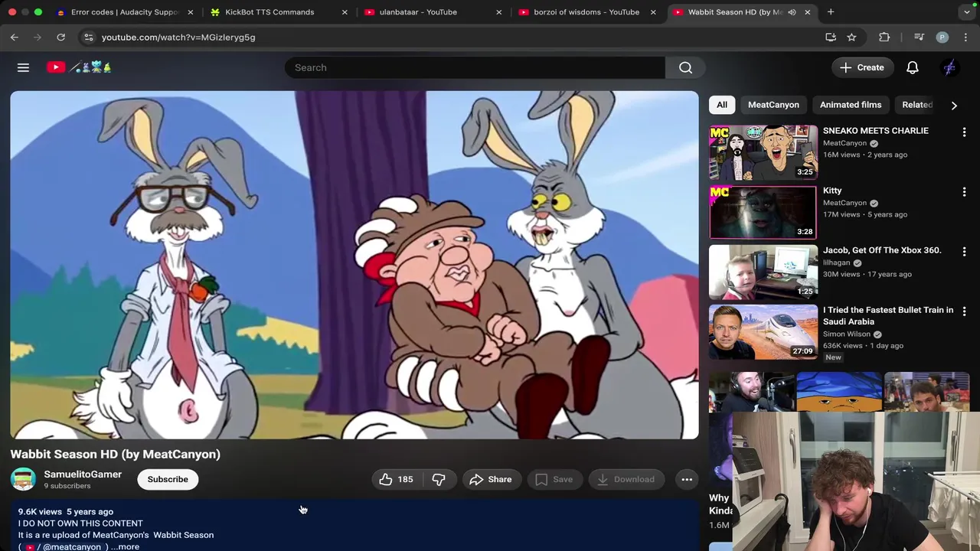The height and width of the screenshot is (551, 980).
Task: Select the Related filter chip
Action: pos(916,105)
